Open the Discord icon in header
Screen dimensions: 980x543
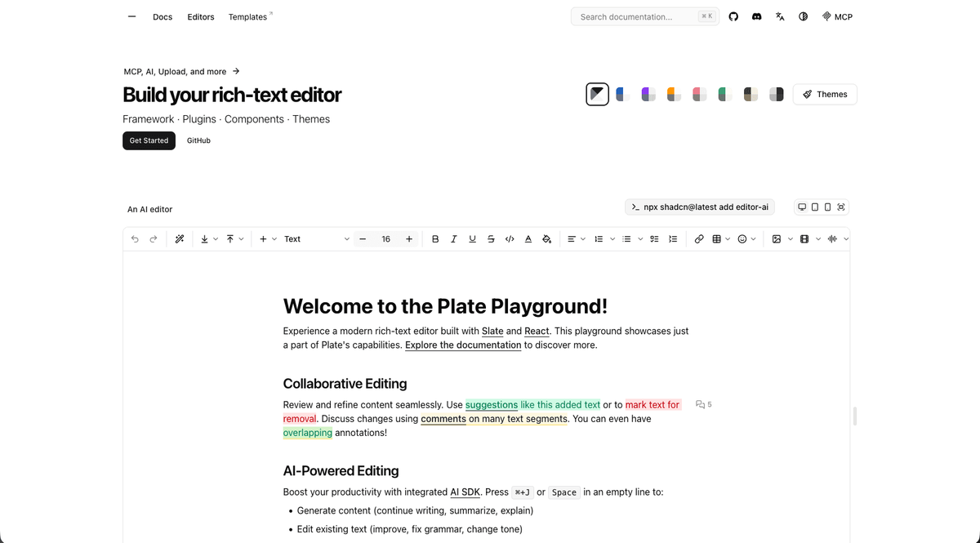757,16
